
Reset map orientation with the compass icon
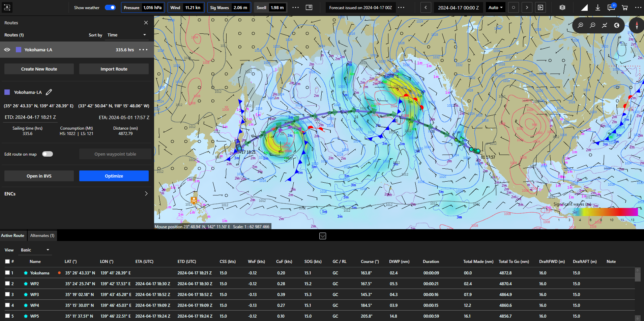637,25
